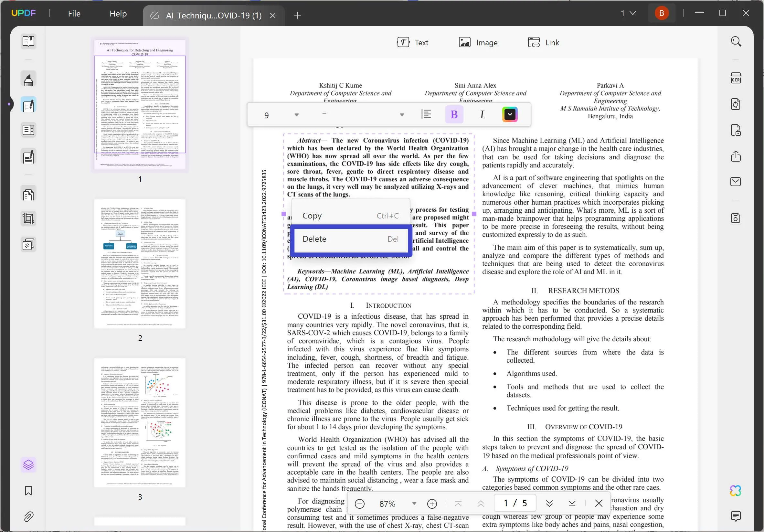
Task: Toggle Bold formatting on selected text
Action: pos(454,114)
